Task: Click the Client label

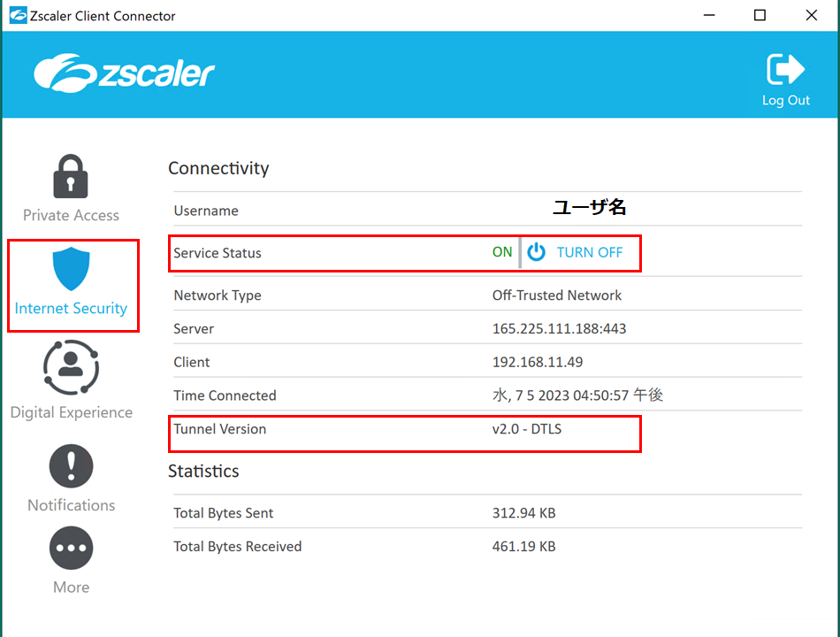Action: 191,362
